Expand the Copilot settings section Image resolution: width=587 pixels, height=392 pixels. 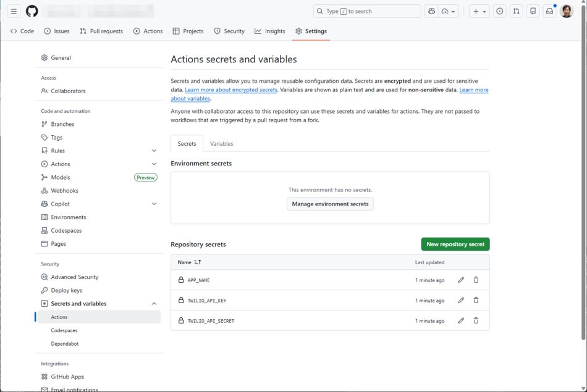pos(154,204)
